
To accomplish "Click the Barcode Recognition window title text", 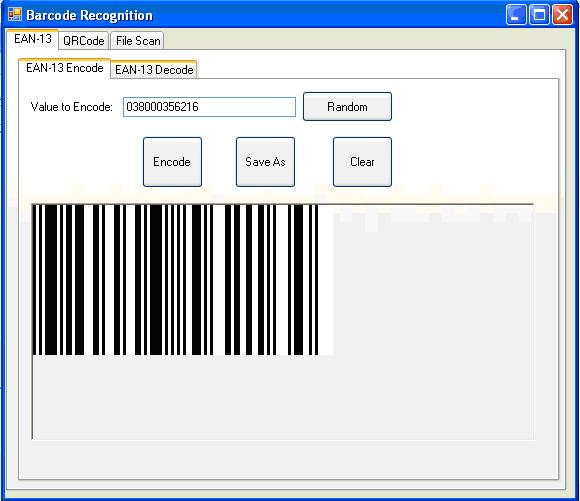I will [x=89, y=16].
